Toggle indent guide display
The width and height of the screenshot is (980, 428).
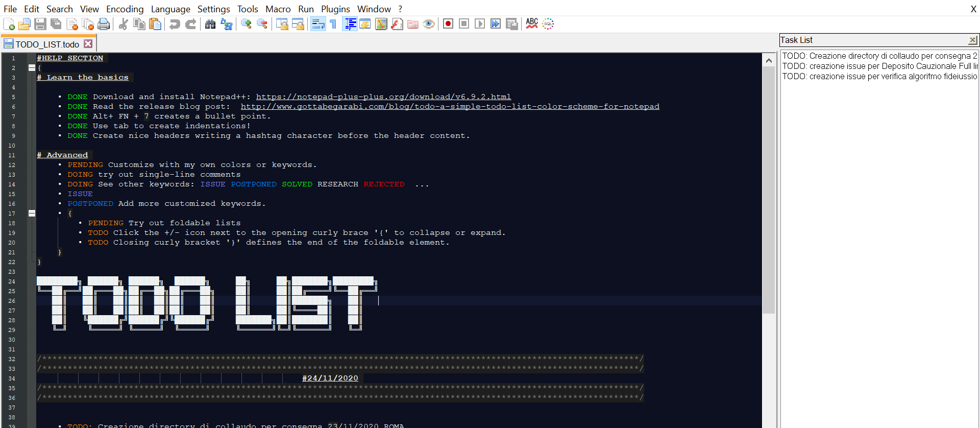click(350, 24)
